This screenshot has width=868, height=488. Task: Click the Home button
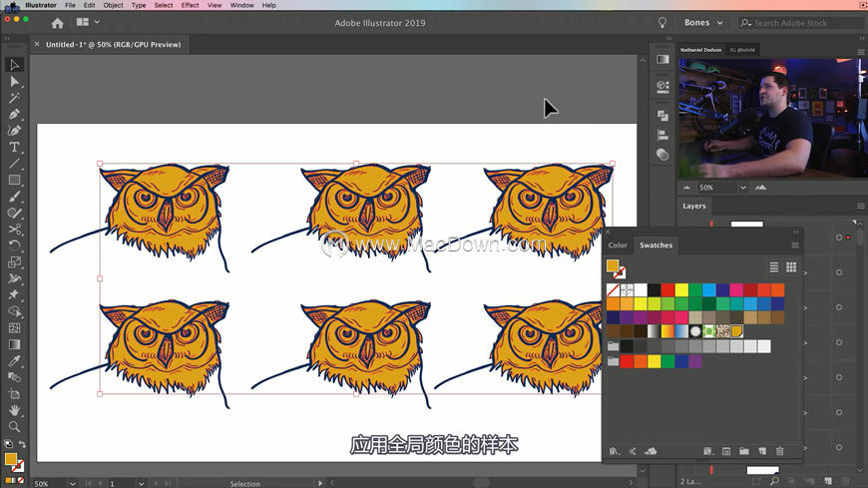point(57,23)
